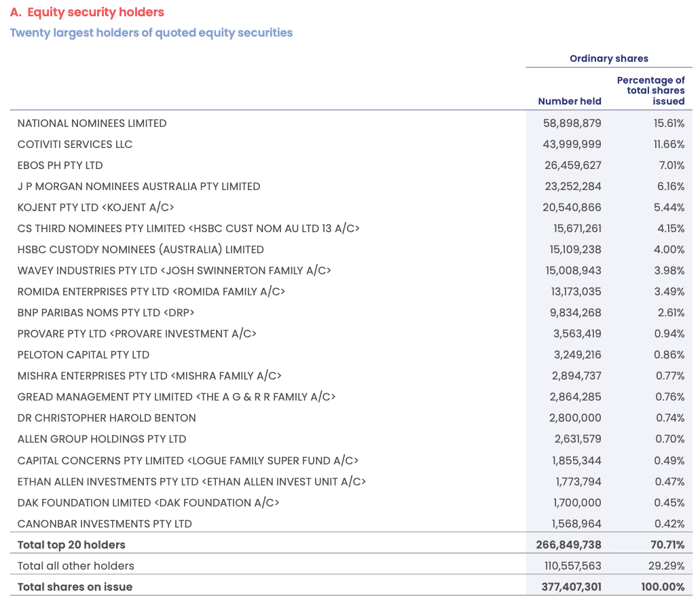
Task: Click the 'Total shares on issue' label
Action: (x=75, y=587)
